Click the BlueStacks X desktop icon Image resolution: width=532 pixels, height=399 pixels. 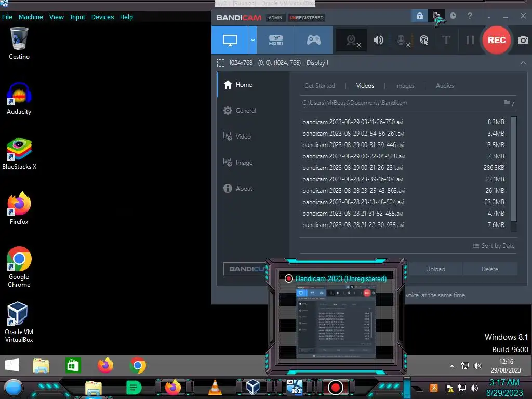[x=19, y=154]
